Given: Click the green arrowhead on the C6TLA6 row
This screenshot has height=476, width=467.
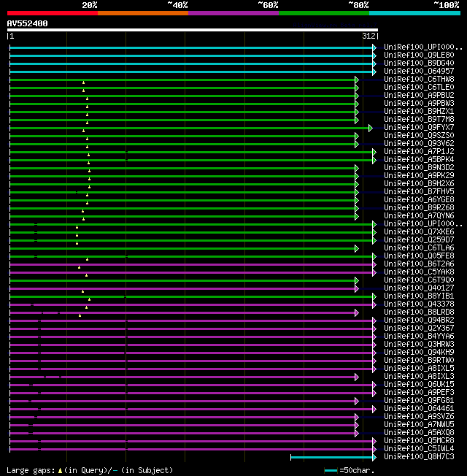Looking at the screenshot, I should click(x=357, y=249).
